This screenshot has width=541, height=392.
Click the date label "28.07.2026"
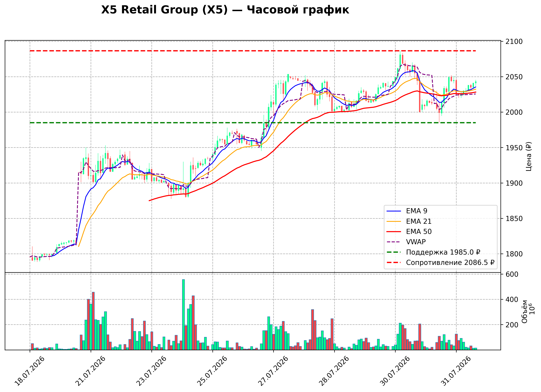[x=334, y=371]
